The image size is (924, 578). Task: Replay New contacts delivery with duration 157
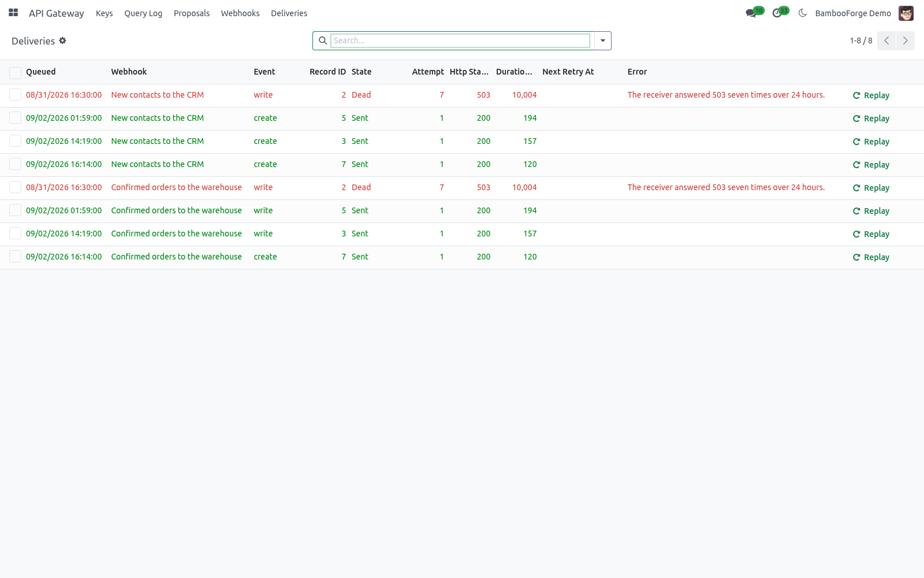[871, 142]
